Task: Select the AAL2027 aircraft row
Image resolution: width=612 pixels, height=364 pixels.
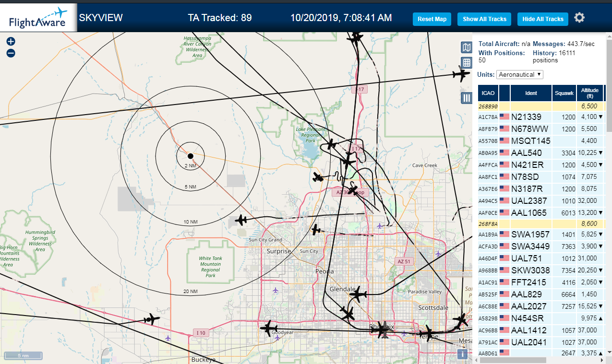Action: [541, 306]
